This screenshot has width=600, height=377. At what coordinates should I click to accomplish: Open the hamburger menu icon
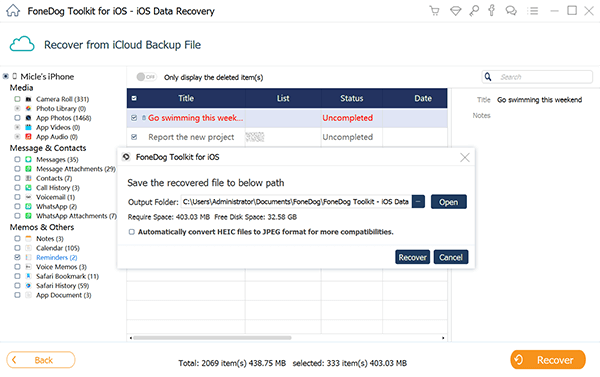(532, 11)
